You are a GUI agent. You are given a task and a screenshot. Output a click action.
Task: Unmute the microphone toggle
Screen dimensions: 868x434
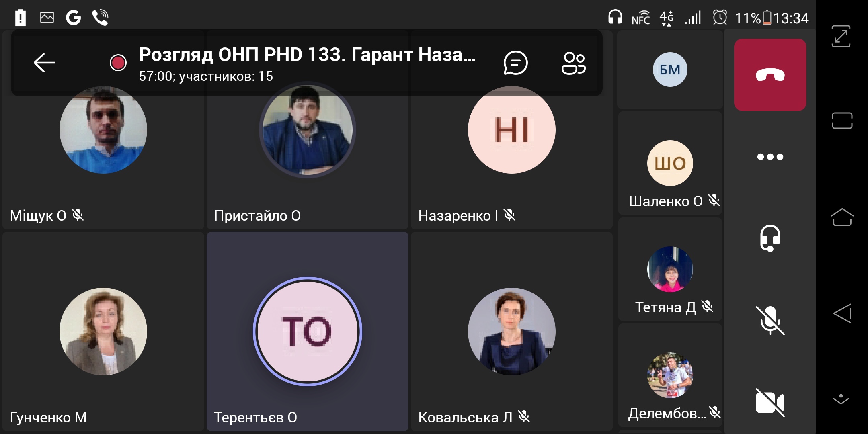770,320
